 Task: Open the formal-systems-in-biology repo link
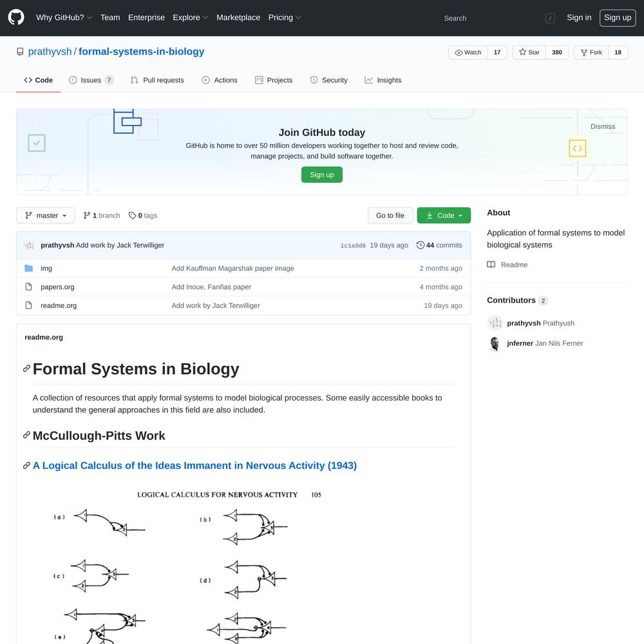(x=141, y=52)
